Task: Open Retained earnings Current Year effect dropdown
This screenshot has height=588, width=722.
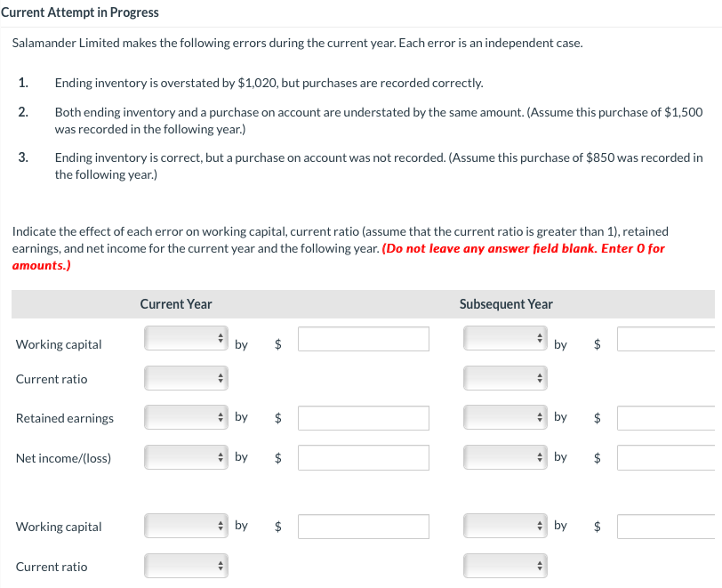Action: [186, 417]
